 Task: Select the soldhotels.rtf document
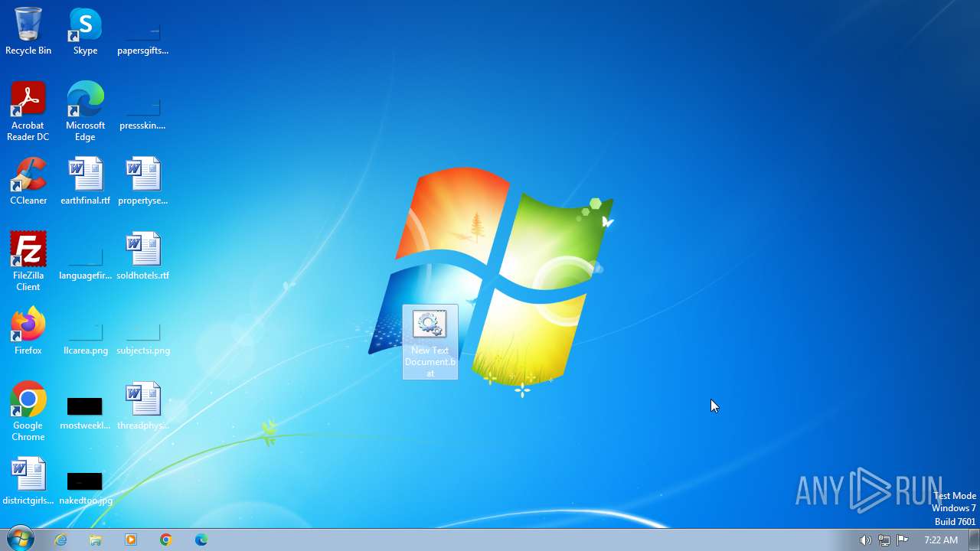143,257
